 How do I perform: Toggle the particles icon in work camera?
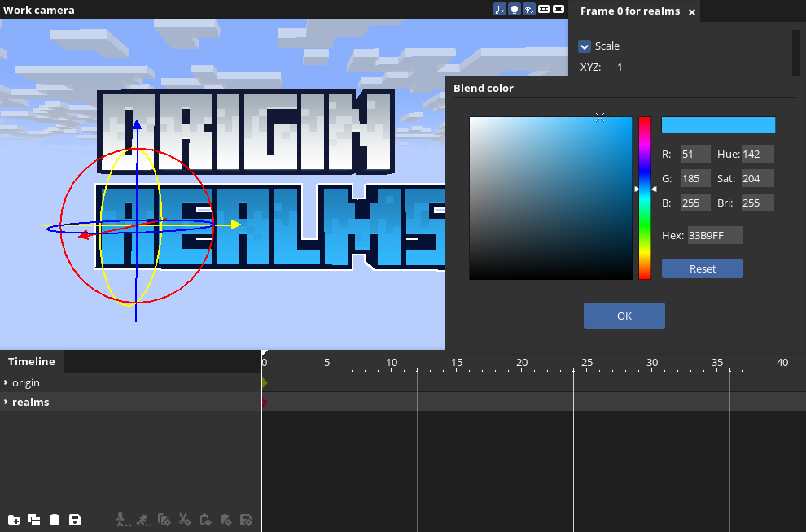[528, 10]
